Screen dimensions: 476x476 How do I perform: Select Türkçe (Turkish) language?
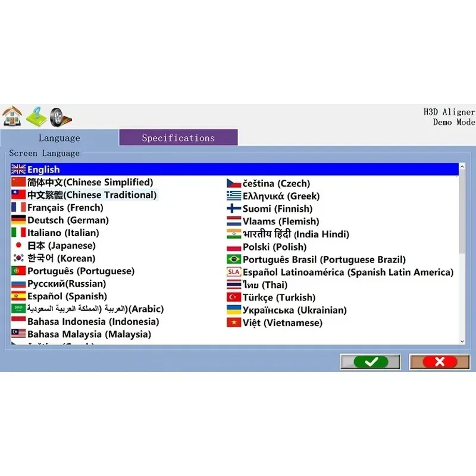pos(271,297)
